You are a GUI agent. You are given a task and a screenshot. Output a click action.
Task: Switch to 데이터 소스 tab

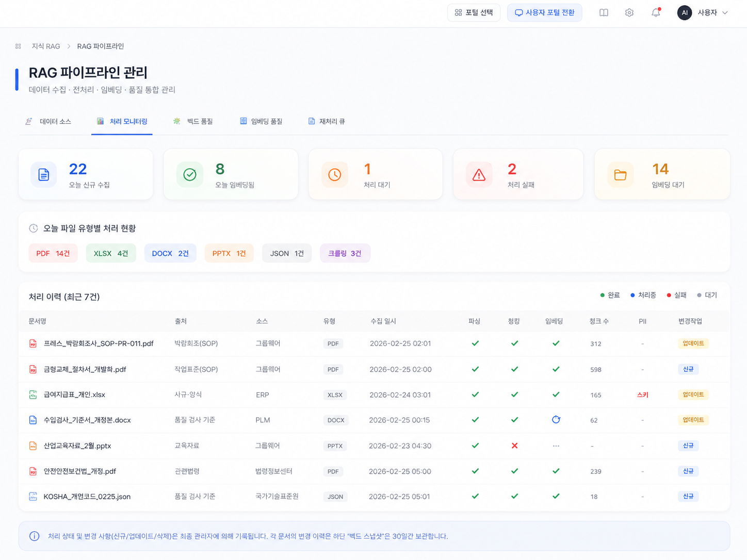point(48,121)
